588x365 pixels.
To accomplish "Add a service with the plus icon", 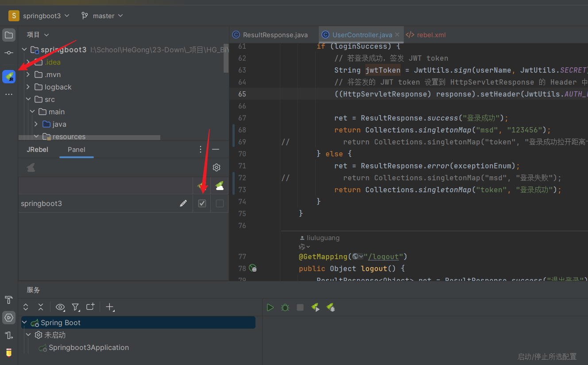I will 110,307.
